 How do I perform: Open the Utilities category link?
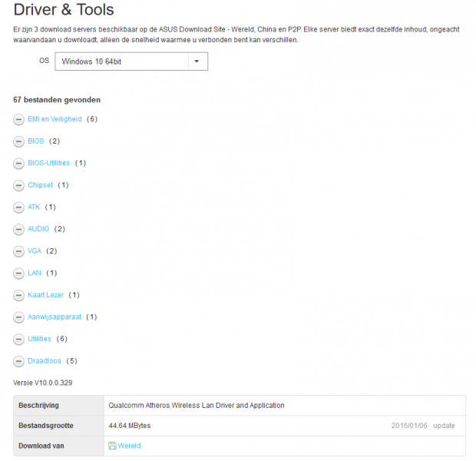[x=39, y=339]
